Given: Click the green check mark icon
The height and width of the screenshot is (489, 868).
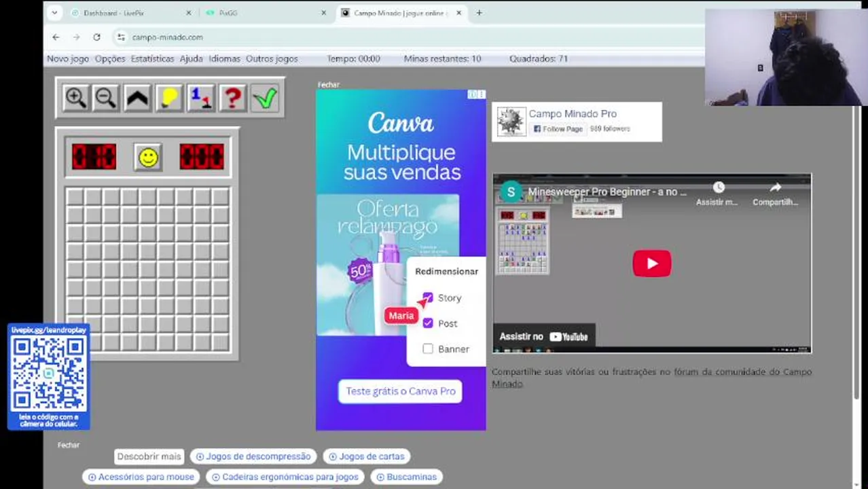Looking at the screenshot, I should point(264,98).
